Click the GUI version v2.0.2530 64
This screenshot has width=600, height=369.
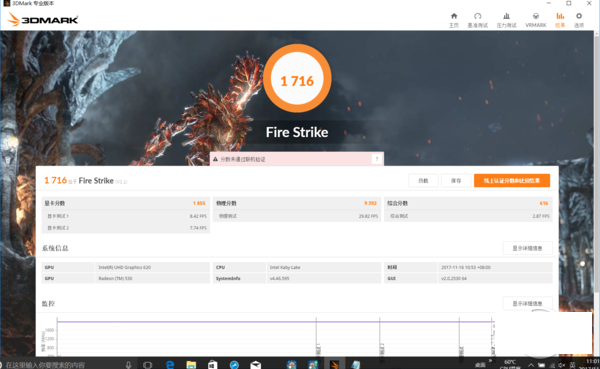[x=454, y=279]
